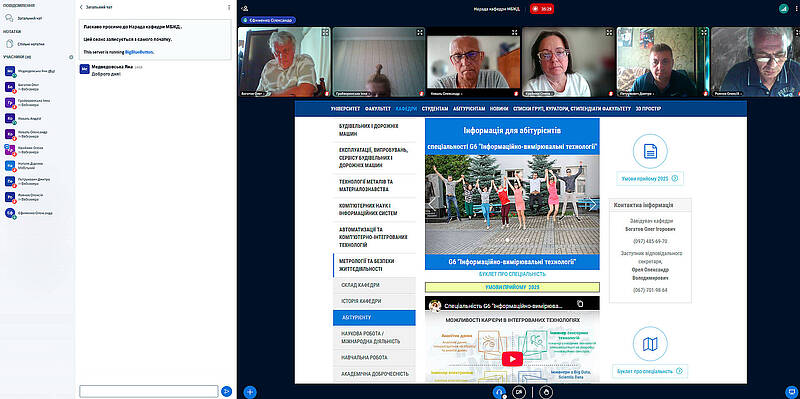Click the raise hand button

[x=547, y=392]
